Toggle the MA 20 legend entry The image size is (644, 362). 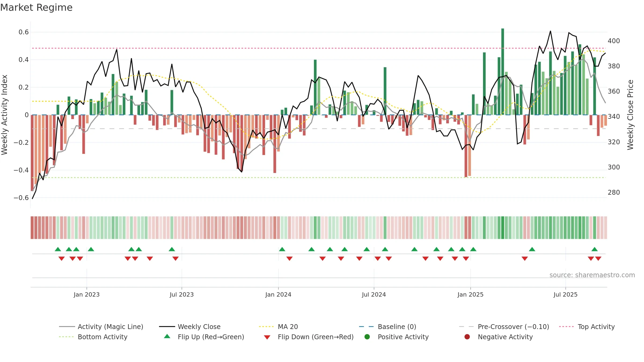(x=278, y=327)
